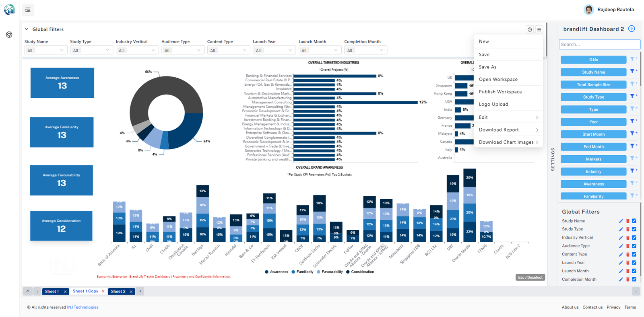Edit the Study Name global filter
This screenshot has height=317, width=644.
(621, 221)
